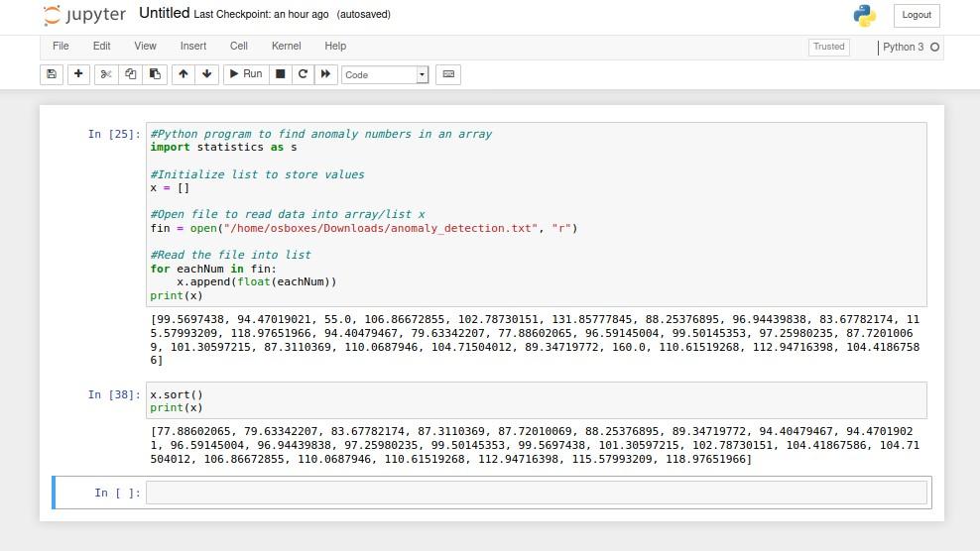
Task: Select the In [38] cell prompt
Action: click(114, 394)
